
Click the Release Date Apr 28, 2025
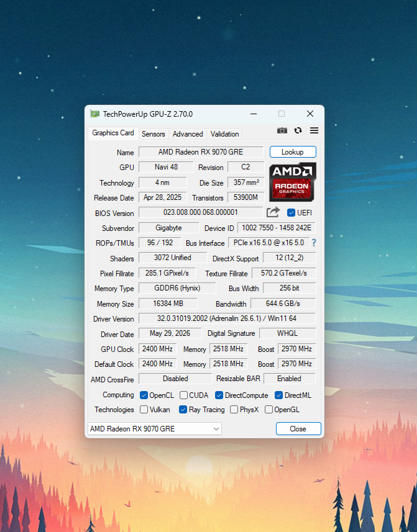click(162, 197)
